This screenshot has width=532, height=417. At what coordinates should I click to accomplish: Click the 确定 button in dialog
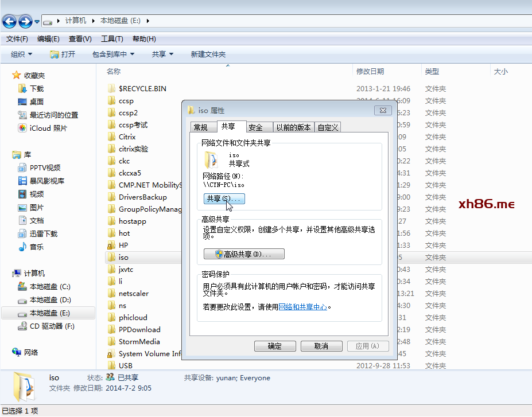275,346
